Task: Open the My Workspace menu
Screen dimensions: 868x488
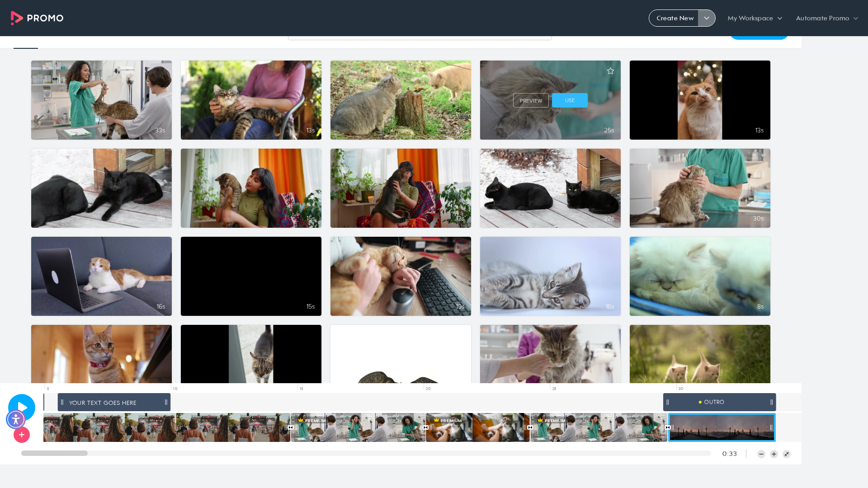Action: click(755, 18)
